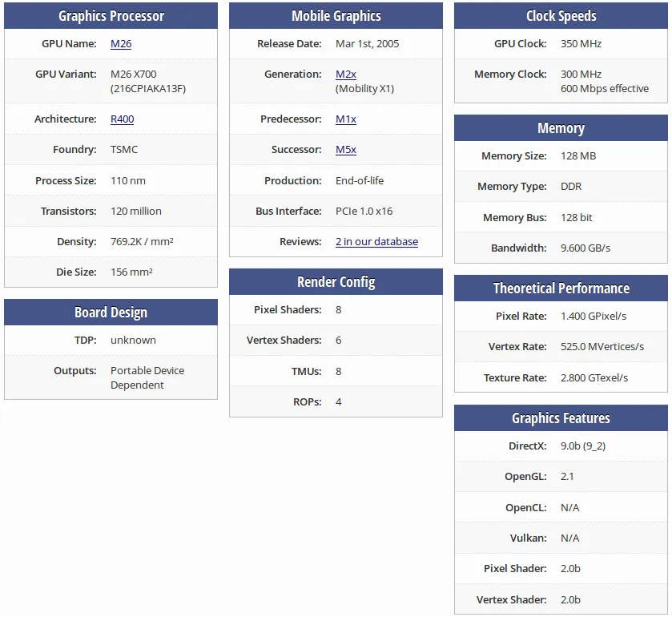This screenshot has width=672, height=617.
Task: Click the Texture Rate value 2.800 GTexel/s
Action: [594, 378]
